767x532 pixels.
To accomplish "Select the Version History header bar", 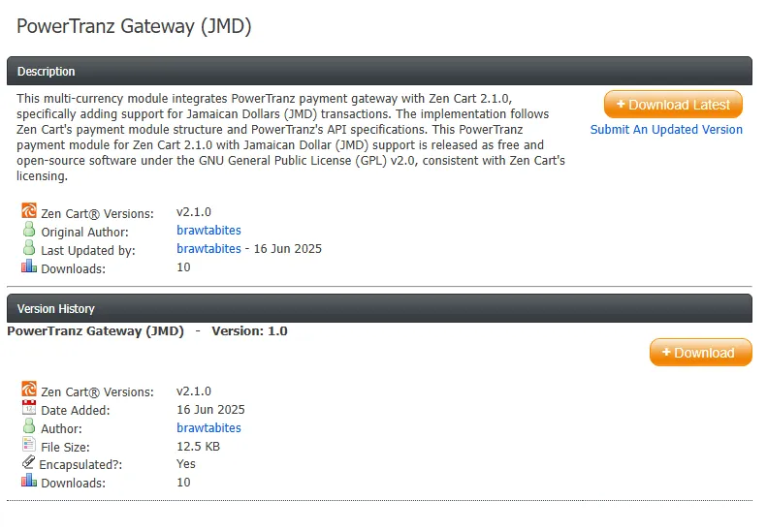I will pyautogui.click(x=379, y=308).
